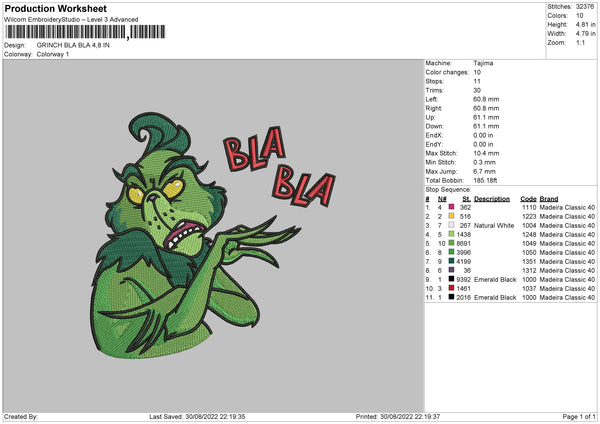Click the black swatch beside 2016 stitches

[452, 297]
